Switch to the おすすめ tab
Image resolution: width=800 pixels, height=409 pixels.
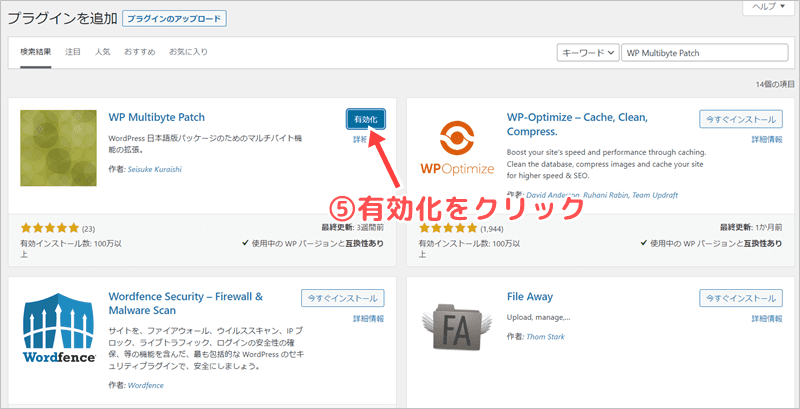(x=138, y=50)
